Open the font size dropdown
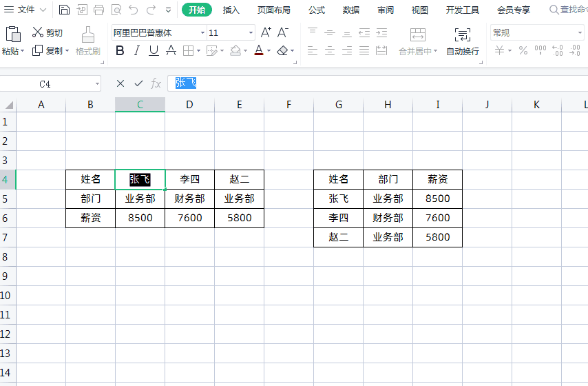 (x=251, y=33)
